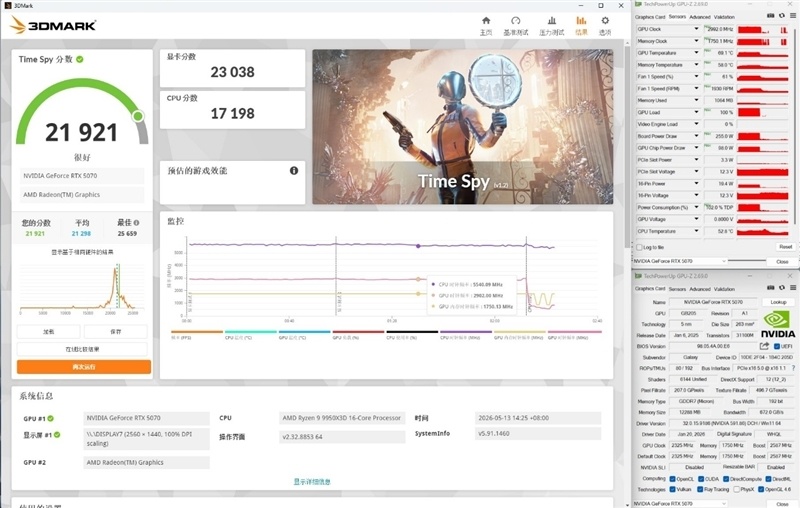
Task: Click screenshot camera icon in GPU-Z Sensors window
Action: tap(770, 16)
